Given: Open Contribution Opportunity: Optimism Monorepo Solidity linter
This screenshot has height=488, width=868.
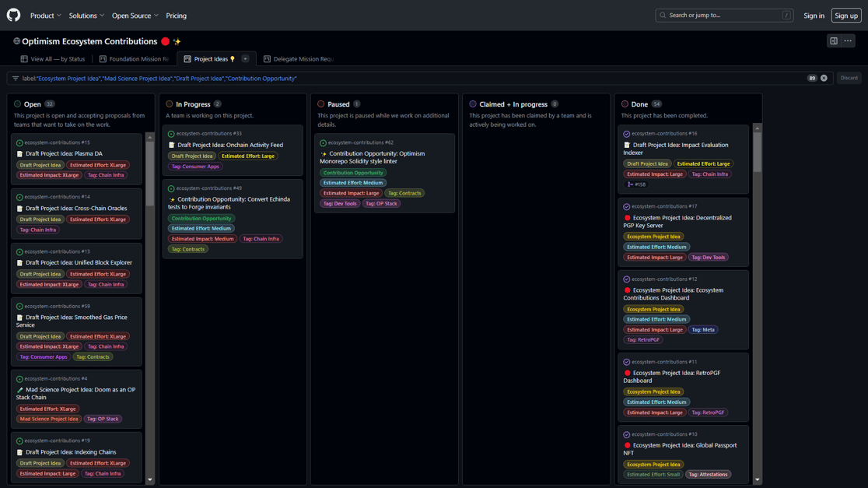Looking at the screenshot, I should tap(372, 157).
